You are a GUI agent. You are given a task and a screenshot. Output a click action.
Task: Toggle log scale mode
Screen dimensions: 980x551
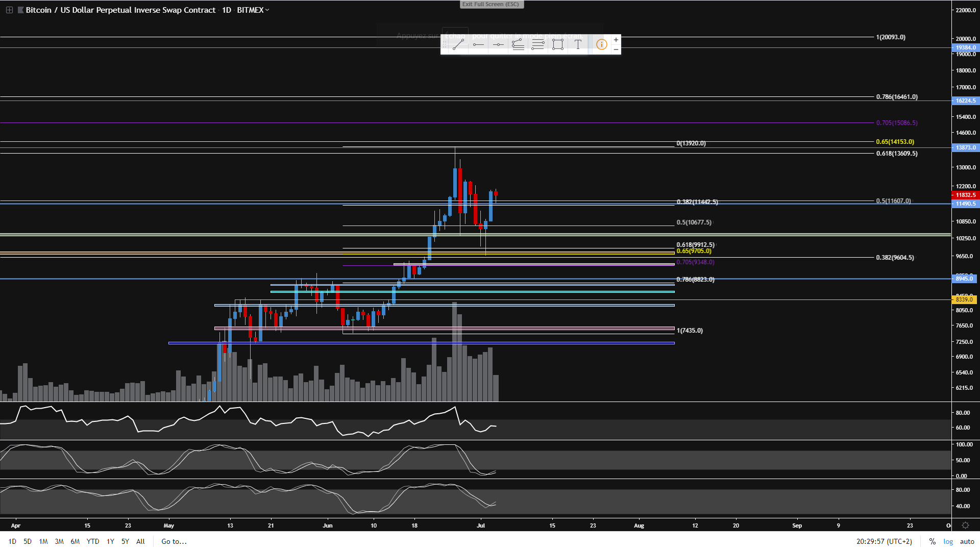coord(948,541)
